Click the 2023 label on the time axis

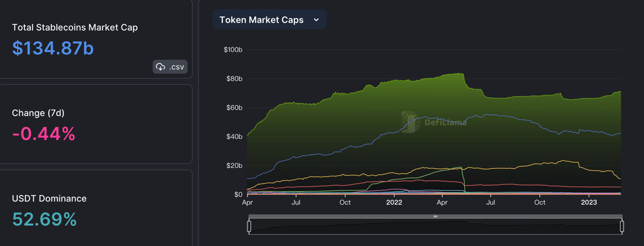(589, 202)
